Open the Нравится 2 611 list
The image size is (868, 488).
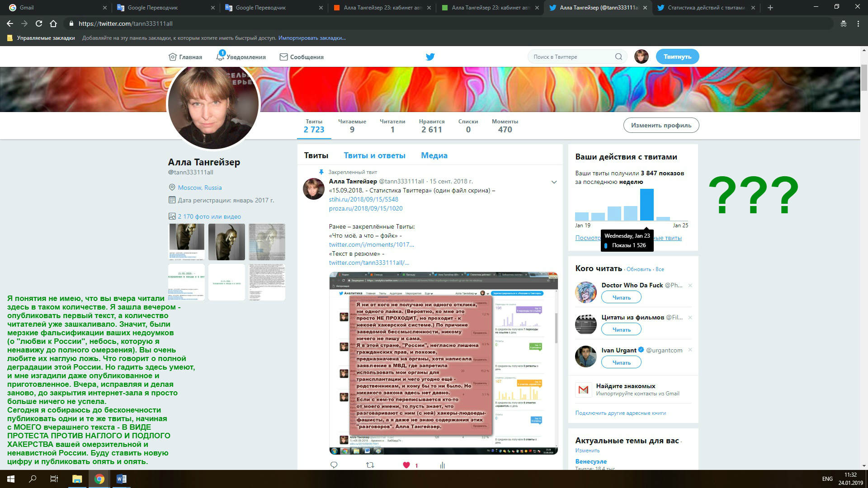pos(432,126)
